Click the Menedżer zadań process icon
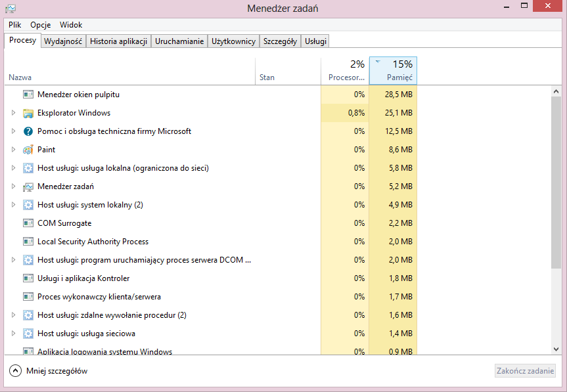The image size is (567, 392). (x=28, y=186)
